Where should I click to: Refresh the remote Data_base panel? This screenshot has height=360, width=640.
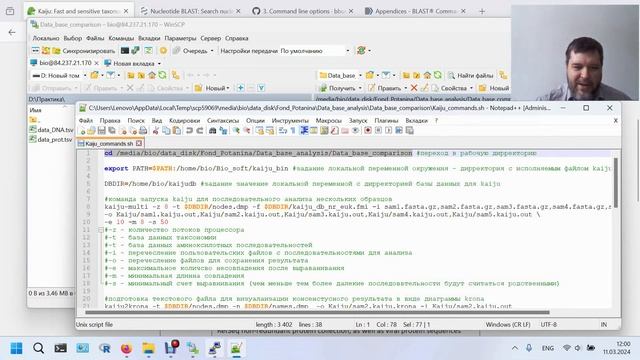coord(438,76)
